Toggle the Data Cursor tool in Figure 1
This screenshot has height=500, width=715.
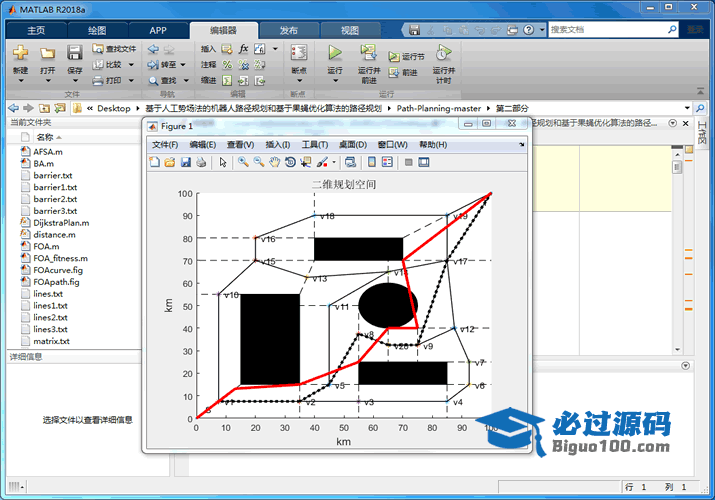[306, 162]
